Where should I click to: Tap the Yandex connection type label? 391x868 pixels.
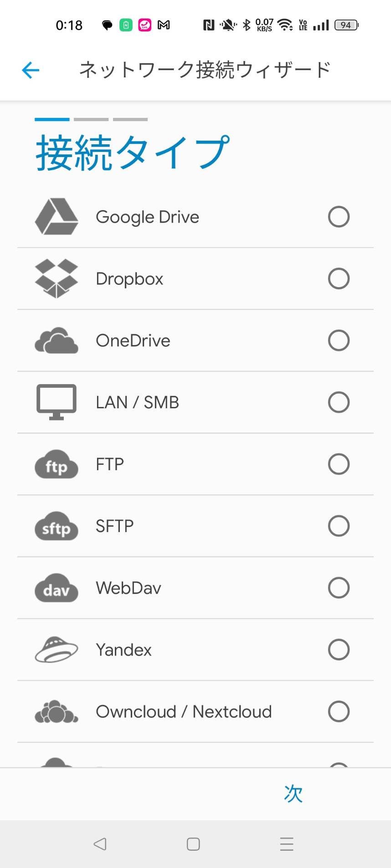(123, 650)
